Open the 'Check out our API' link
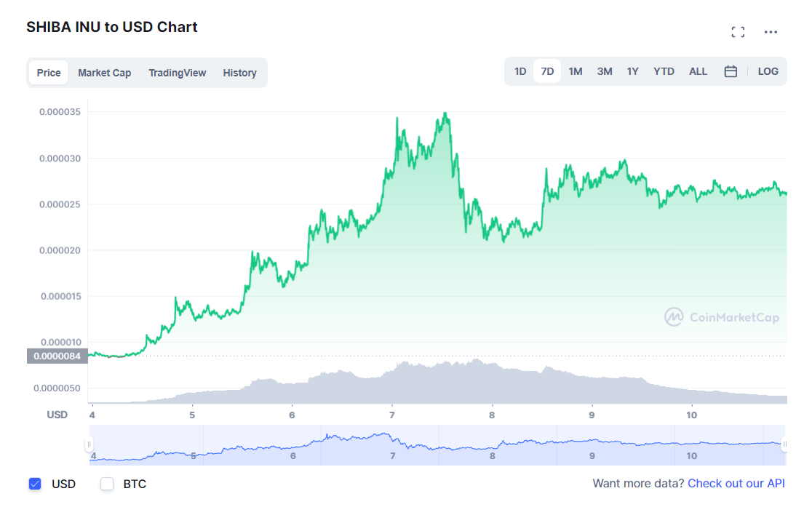Screen dimensions: 812x507 [736, 484]
